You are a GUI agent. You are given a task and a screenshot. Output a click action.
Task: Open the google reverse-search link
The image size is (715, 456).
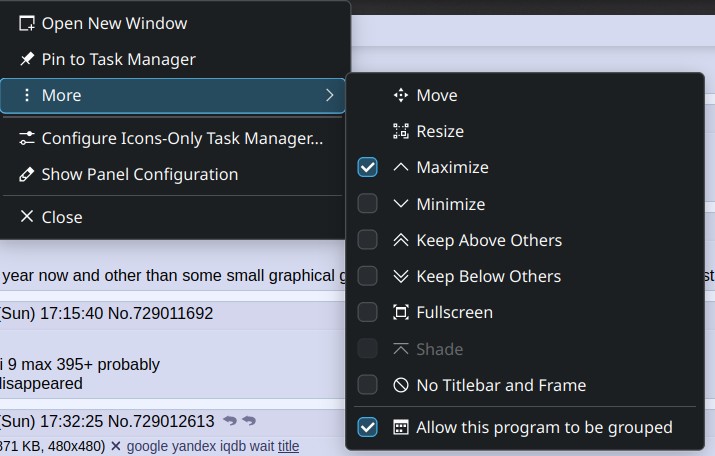pos(147,446)
